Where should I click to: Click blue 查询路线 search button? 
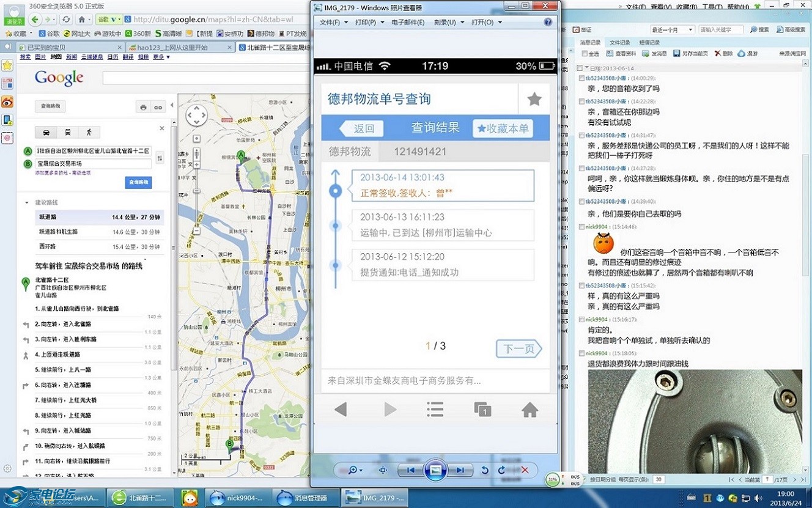139,182
